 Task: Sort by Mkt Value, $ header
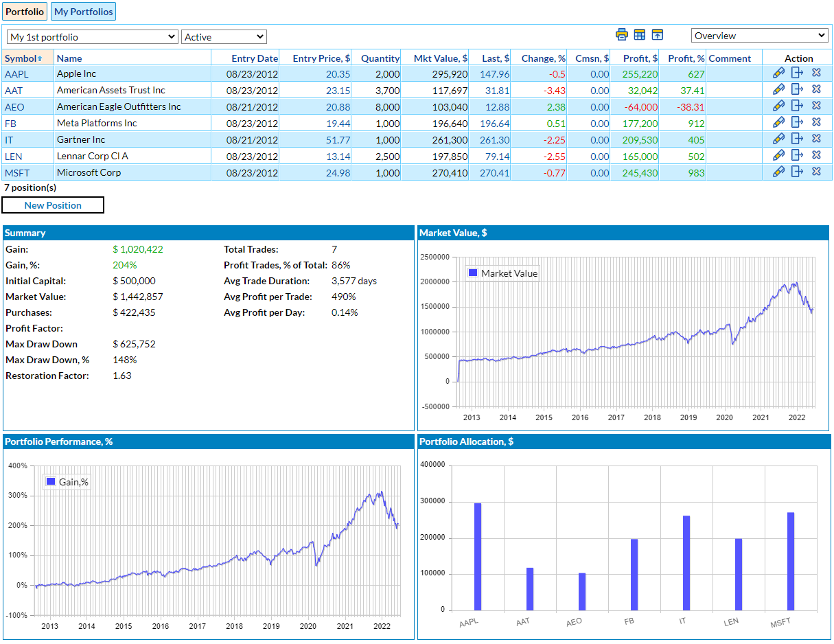441,58
